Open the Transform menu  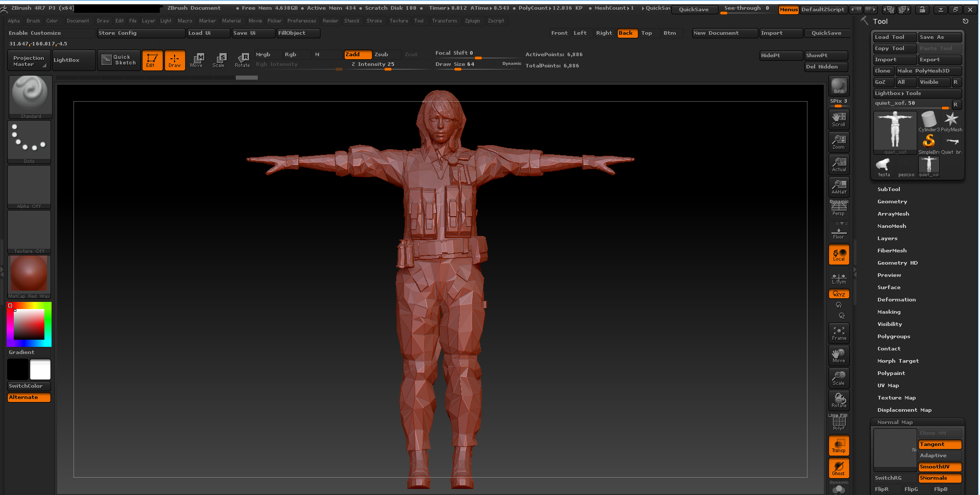click(x=444, y=21)
